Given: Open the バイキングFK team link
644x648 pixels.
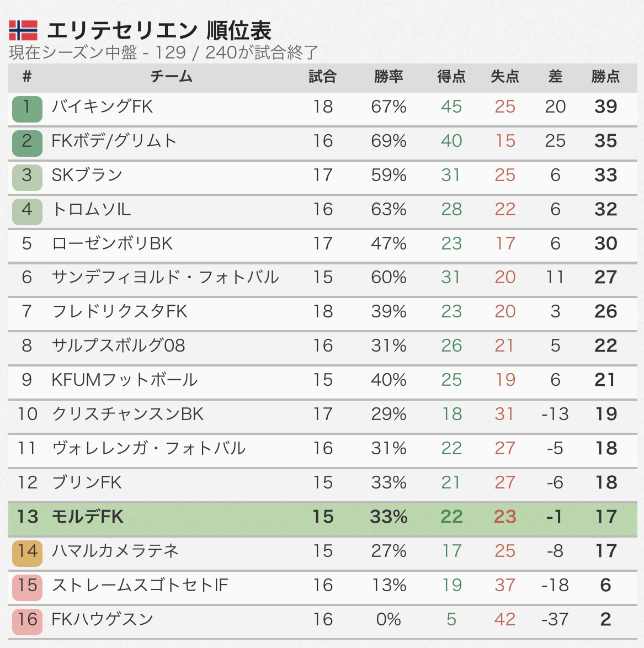Looking at the screenshot, I should point(102,107).
